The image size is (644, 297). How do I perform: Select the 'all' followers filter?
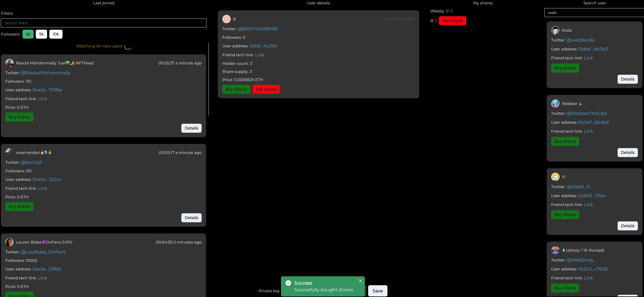coord(28,34)
